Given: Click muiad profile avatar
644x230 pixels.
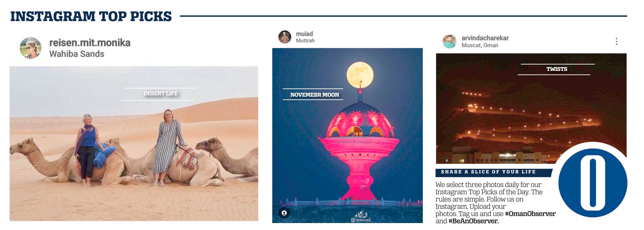Looking at the screenshot, I should [285, 37].
